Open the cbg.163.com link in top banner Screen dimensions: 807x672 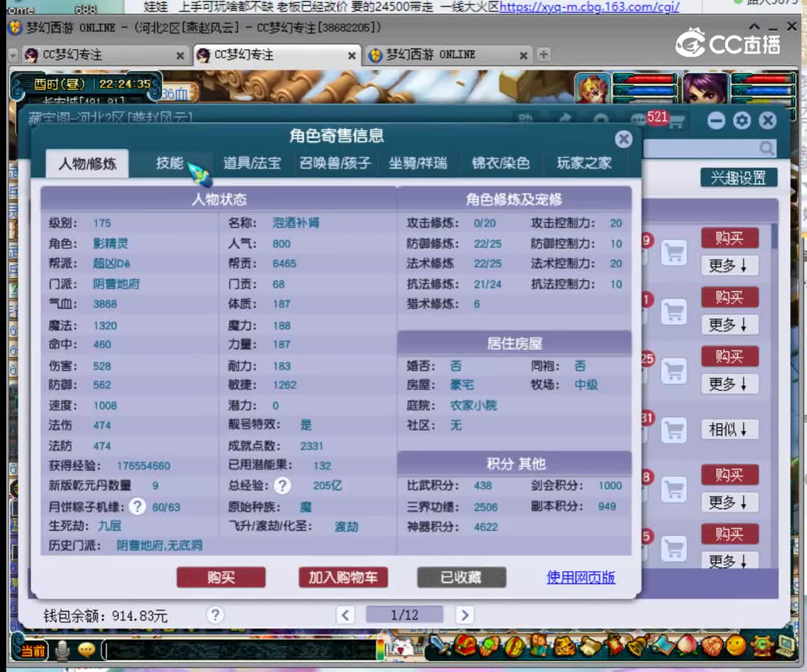(x=589, y=7)
